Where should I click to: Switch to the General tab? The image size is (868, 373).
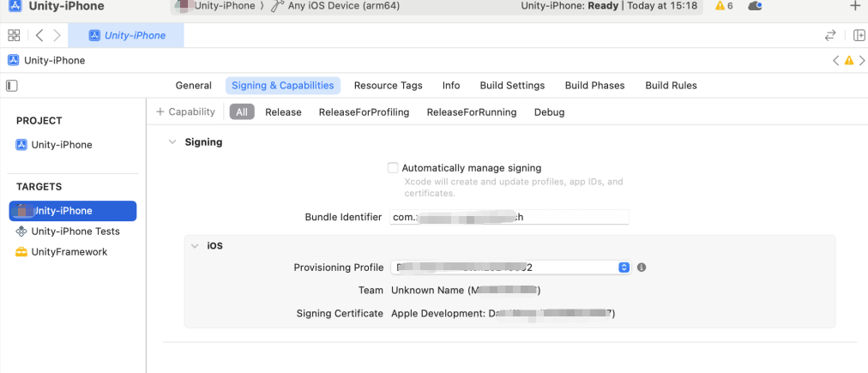click(x=193, y=86)
